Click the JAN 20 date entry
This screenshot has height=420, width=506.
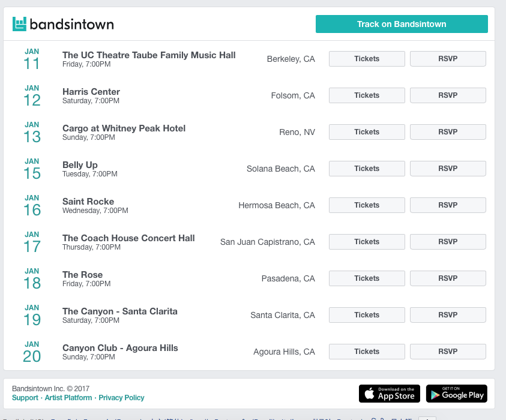pos(32,352)
